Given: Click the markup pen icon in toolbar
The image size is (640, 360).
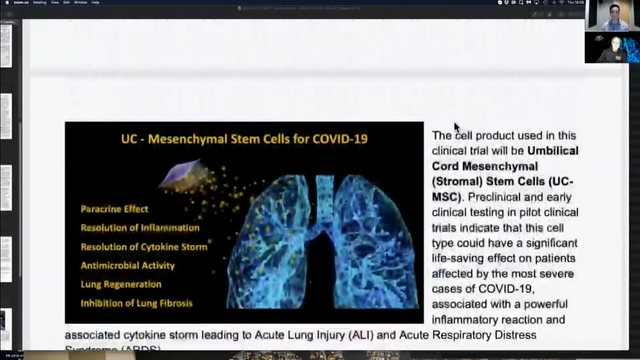Looking at the screenshot, I should point(535,14).
